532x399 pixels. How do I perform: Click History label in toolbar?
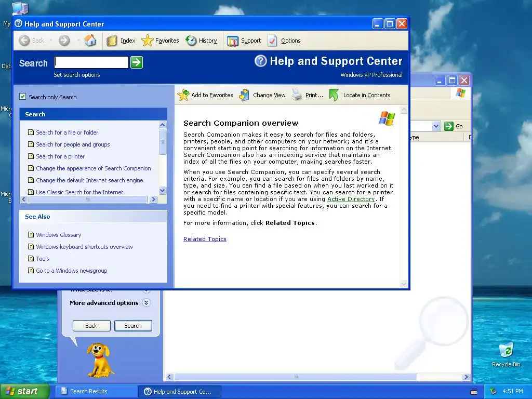coord(208,41)
